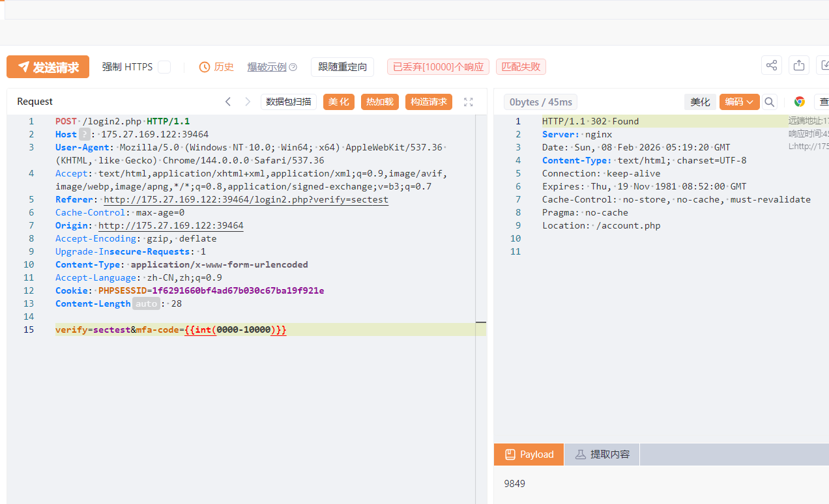Viewport: 829px width, 504px height.
Task: Click 数据包扫描 button in Request header
Action: click(x=289, y=102)
